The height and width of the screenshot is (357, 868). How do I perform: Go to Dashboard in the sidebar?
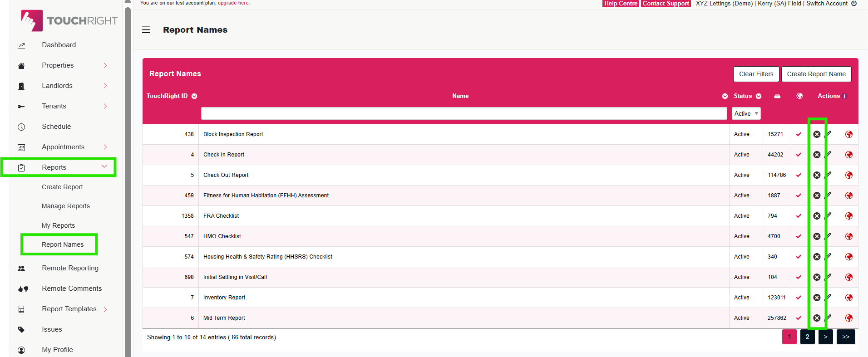[x=59, y=45]
